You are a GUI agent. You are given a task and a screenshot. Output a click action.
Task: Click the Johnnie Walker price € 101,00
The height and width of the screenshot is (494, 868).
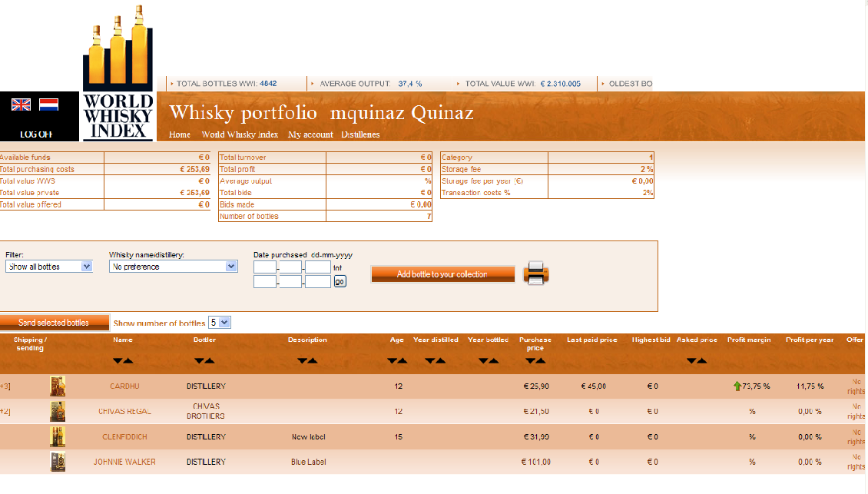tap(536, 462)
